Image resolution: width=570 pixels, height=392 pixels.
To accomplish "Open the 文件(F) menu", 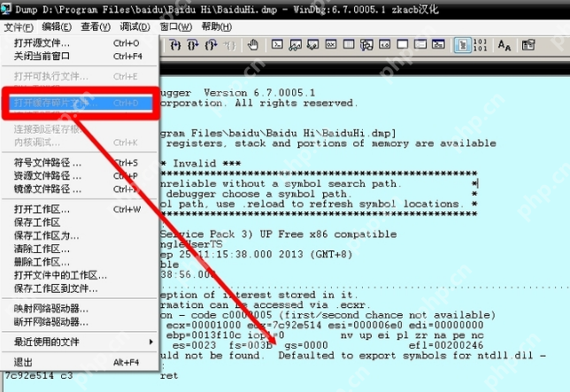I will (x=19, y=27).
